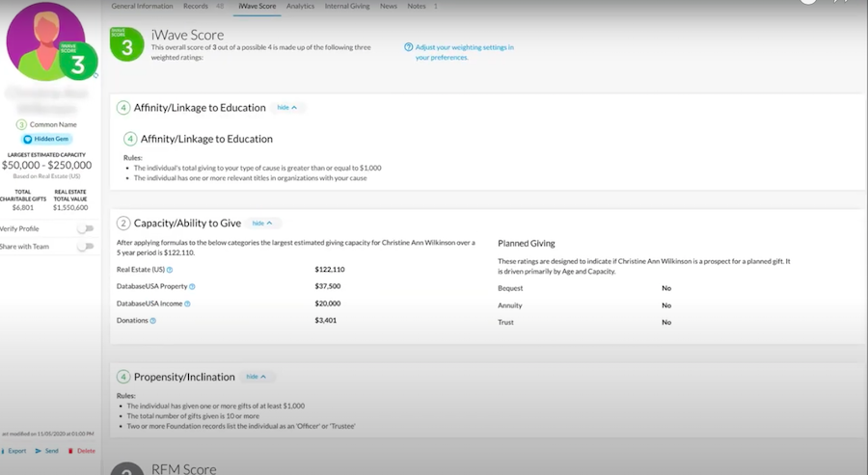Click the info icon beside DatabaseUSA Income
The height and width of the screenshot is (475, 868).
coord(187,303)
